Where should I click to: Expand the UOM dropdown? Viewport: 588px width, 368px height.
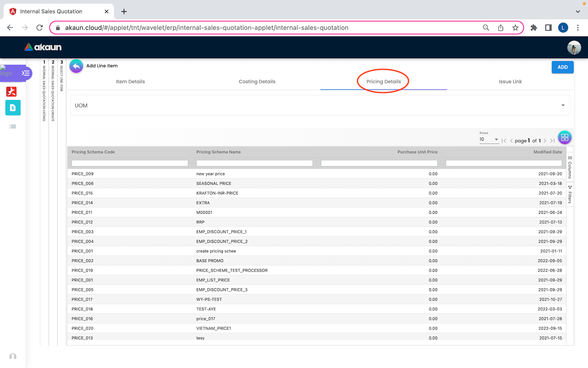pyautogui.click(x=563, y=105)
